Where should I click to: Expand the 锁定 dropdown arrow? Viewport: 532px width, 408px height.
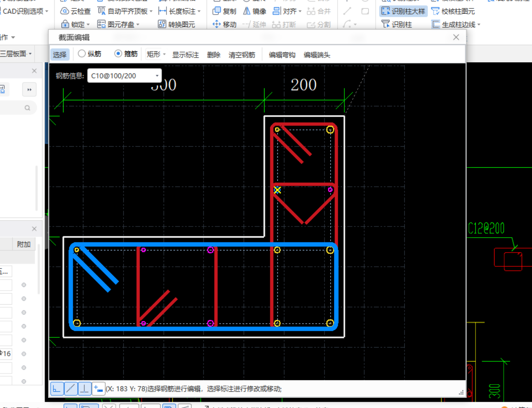88,25
